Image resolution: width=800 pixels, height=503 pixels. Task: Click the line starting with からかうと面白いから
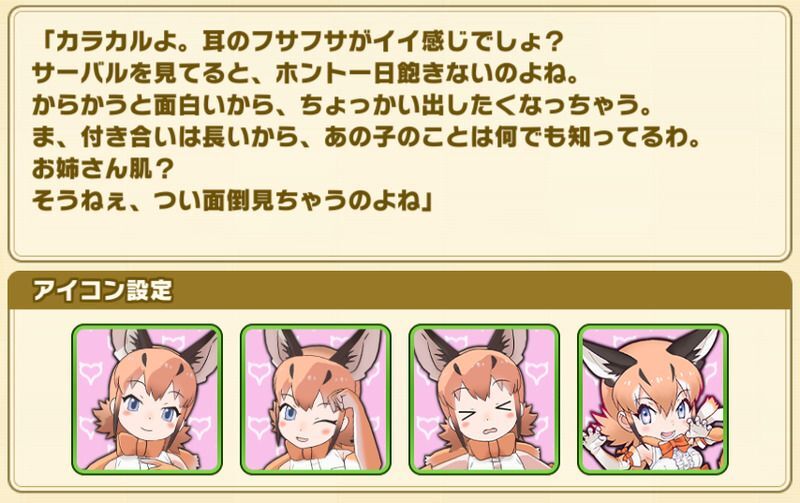click(x=343, y=106)
